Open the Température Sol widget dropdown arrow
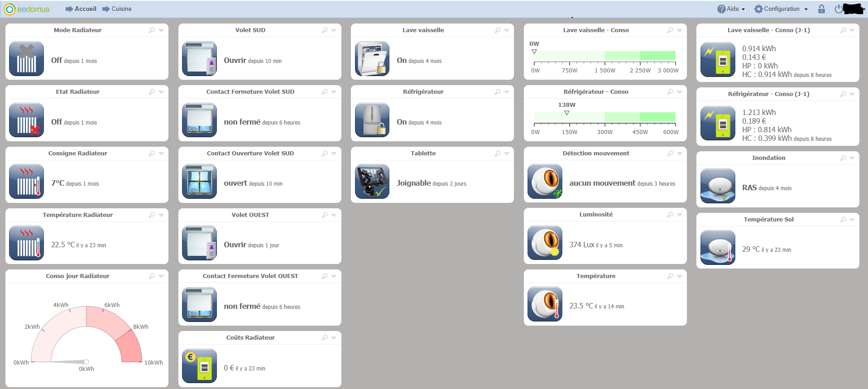868x389 pixels. pyautogui.click(x=852, y=220)
